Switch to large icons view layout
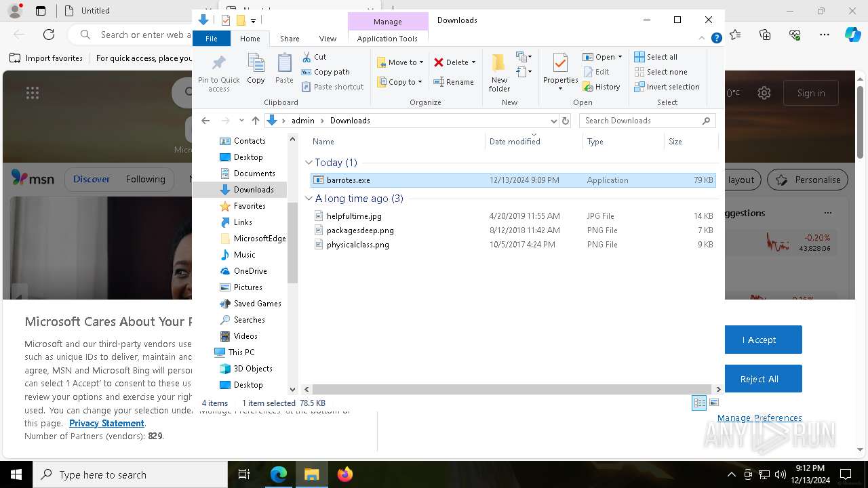 pos(713,403)
